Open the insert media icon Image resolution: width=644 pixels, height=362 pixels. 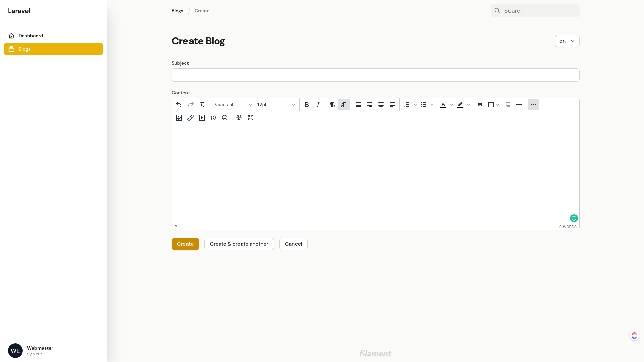click(202, 118)
